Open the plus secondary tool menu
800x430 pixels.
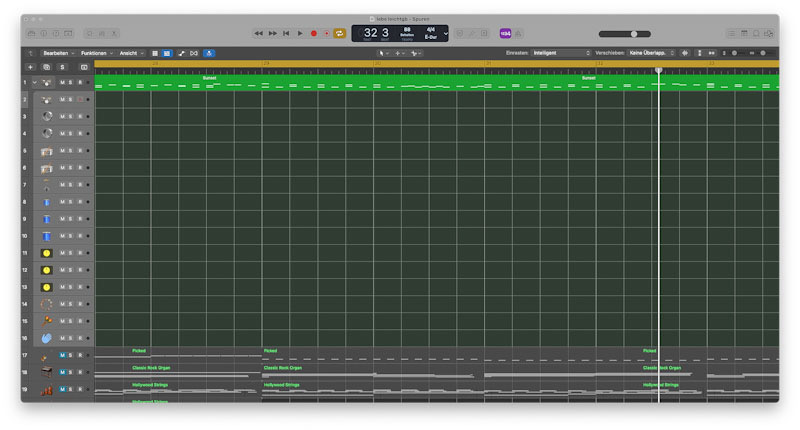pos(399,53)
